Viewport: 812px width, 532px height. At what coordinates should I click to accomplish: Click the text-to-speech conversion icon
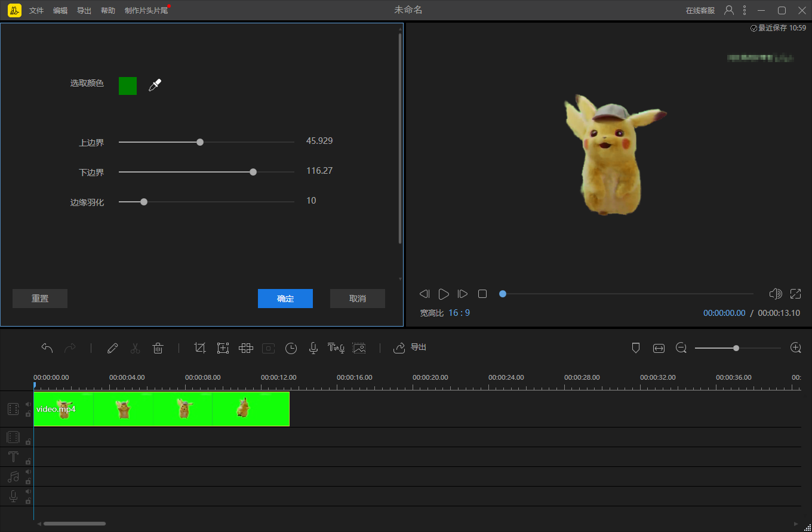pos(336,348)
